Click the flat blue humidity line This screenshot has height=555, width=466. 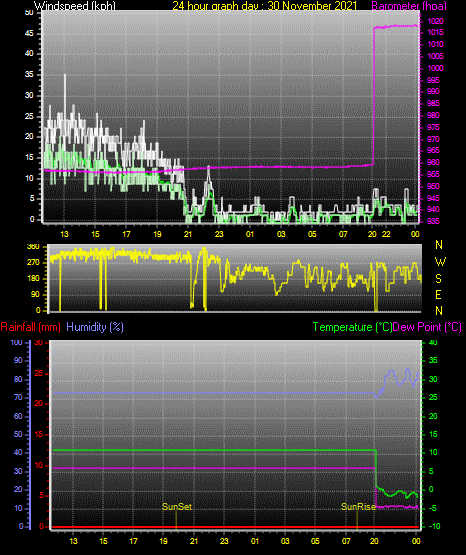click(212, 393)
